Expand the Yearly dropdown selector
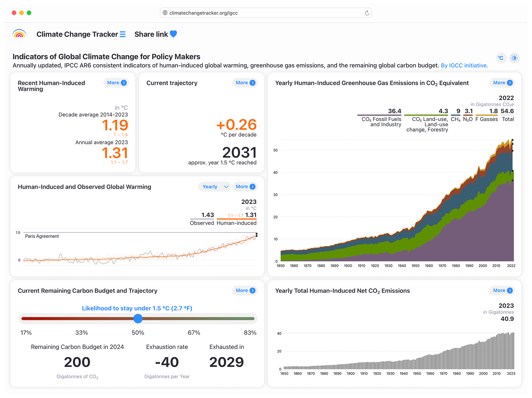532x398 pixels. click(211, 187)
